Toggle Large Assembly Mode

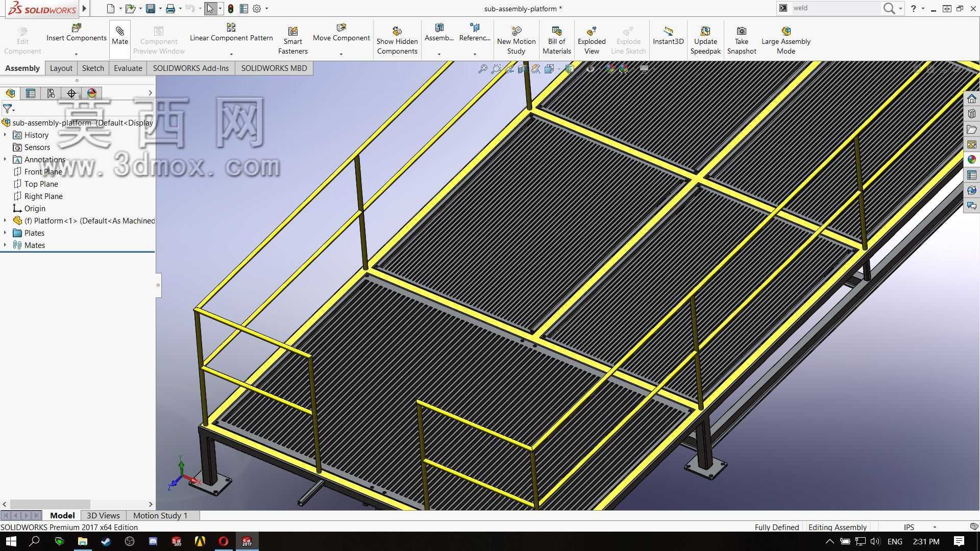click(x=786, y=41)
